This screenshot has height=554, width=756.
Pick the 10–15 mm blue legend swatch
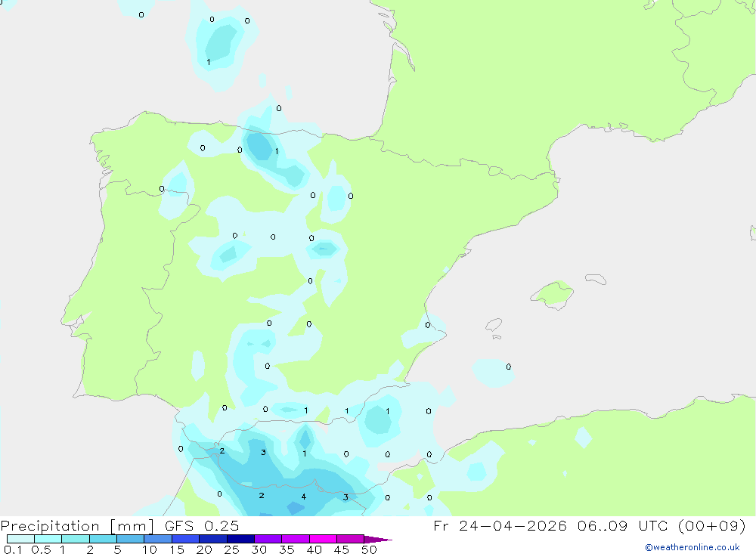(x=158, y=539)
